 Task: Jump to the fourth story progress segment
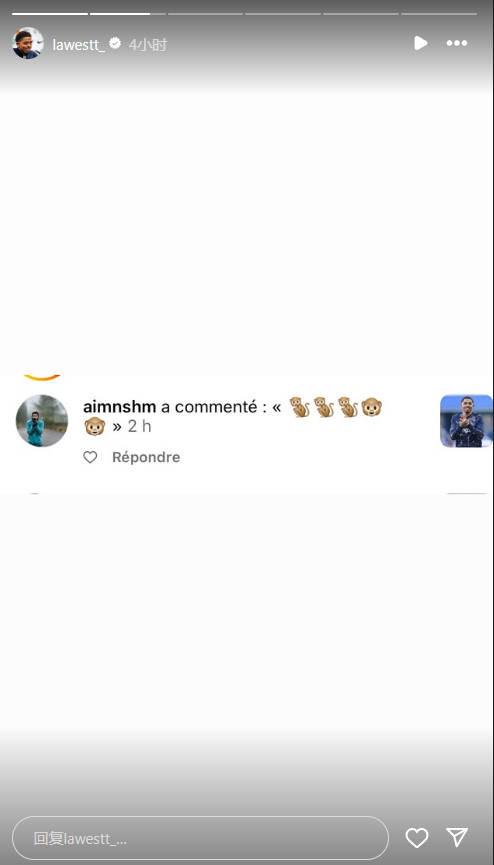tap(283, 13)
